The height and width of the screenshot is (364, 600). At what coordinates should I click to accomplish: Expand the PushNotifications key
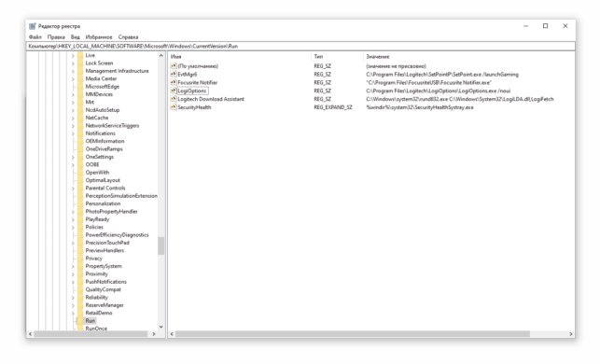point(73,282)
